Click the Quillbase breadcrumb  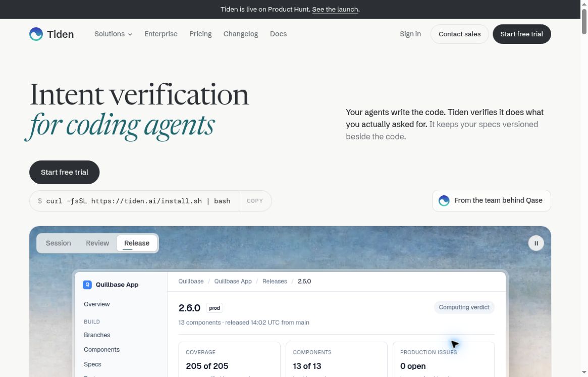pyautogui.click(x=191, y=281)
